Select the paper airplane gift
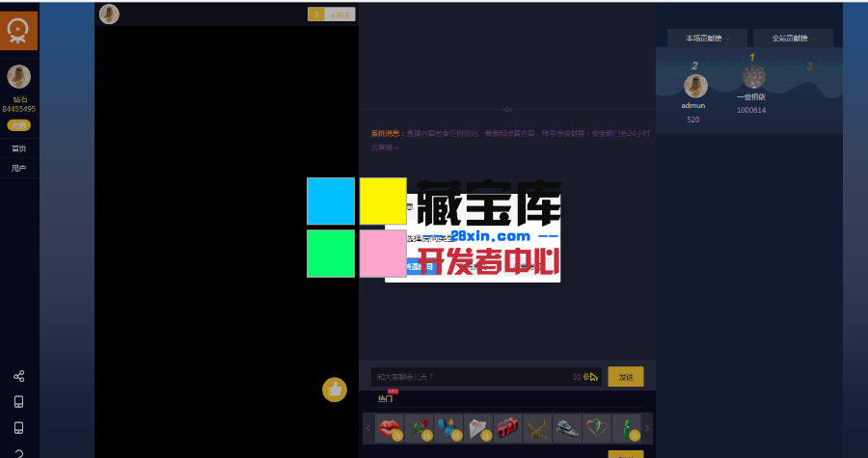 [x=478, y=428]
